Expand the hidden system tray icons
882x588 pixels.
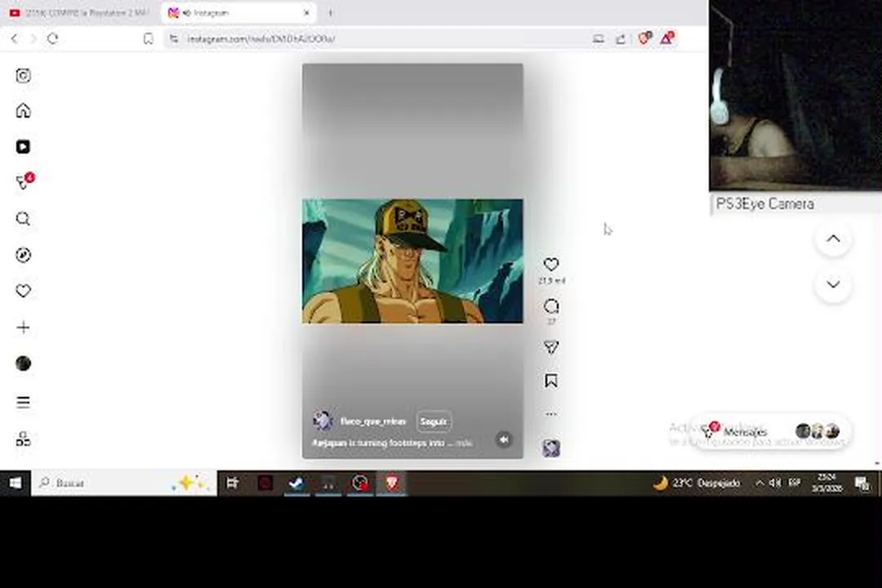click(759, 483)
